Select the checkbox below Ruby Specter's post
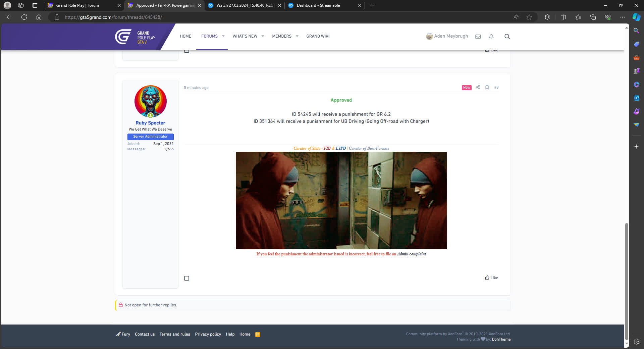 [x=187, y=278]
